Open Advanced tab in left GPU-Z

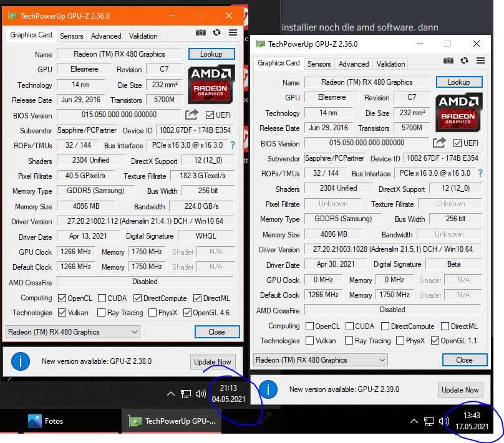pos(106,36)
